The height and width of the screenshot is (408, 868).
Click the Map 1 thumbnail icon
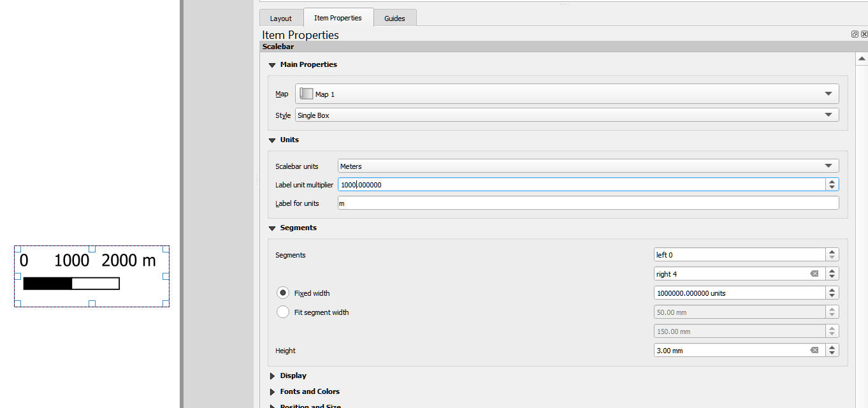(x=307, y=94)
